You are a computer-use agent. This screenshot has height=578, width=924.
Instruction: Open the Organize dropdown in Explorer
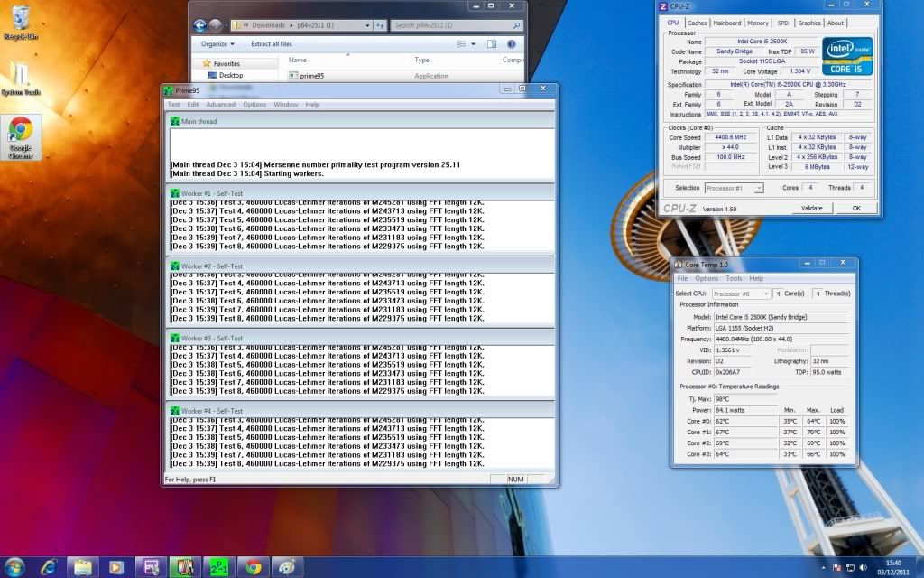coord(217,44)
